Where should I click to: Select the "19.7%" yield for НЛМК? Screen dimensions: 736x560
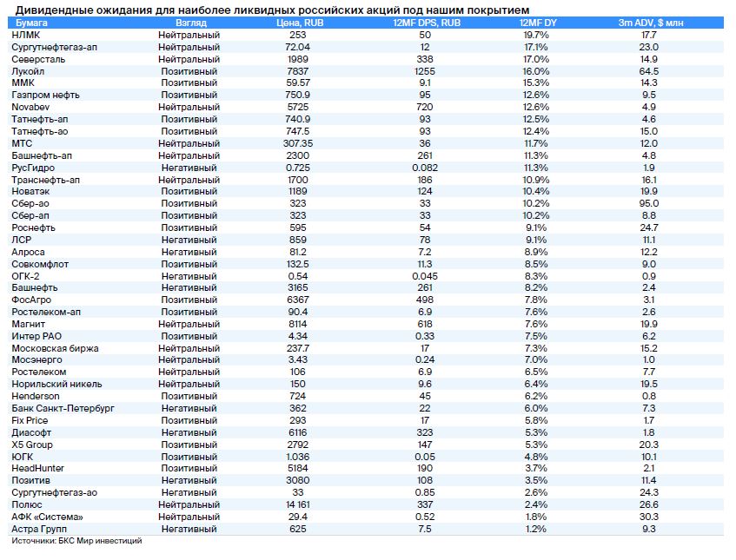pyautogui.click(x=536, y=36)
